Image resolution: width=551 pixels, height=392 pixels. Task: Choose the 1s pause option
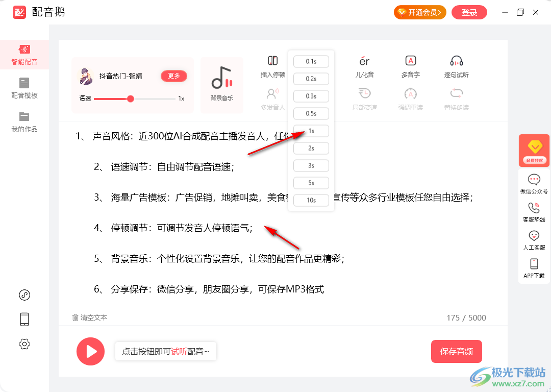coord(311,131)
